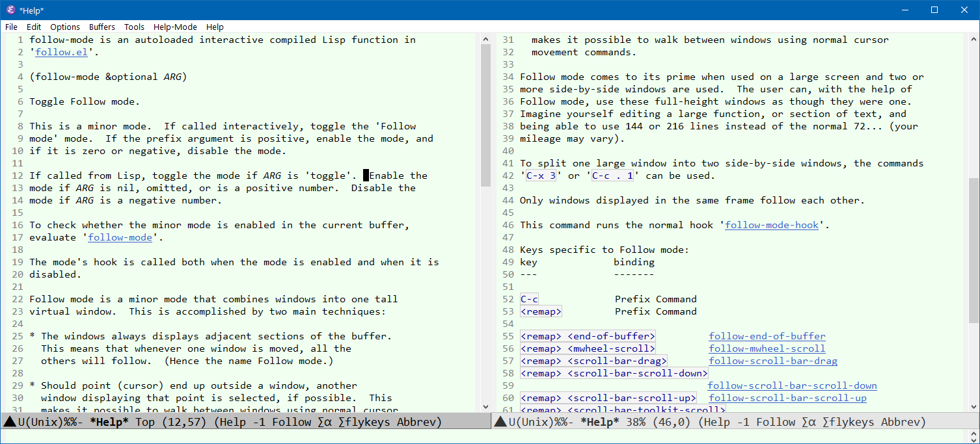Screen dimensions: 980x444
Task: Open the Buffers menu
Action: [x=102, y=27]
